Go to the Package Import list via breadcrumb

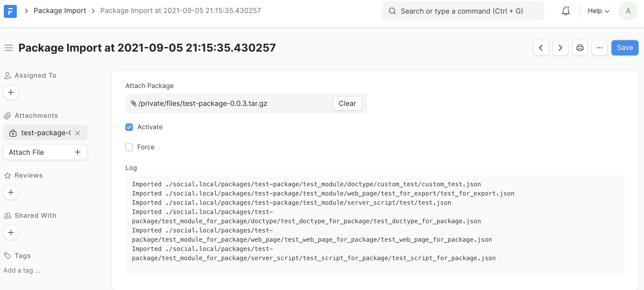[x=59, y=10]
